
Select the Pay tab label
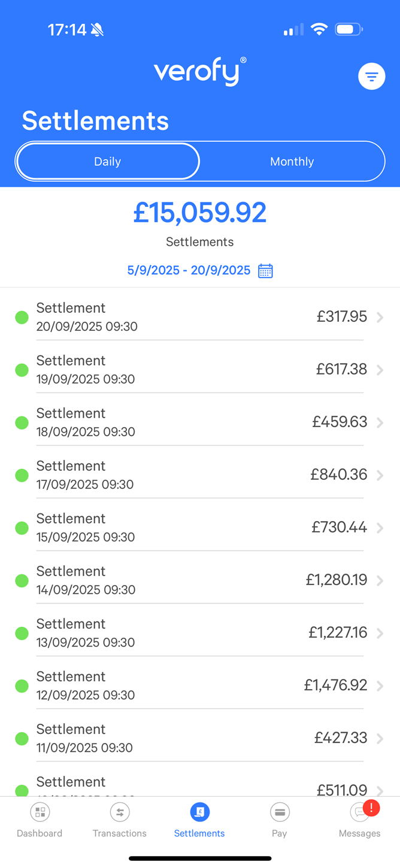tap(280, 833)
